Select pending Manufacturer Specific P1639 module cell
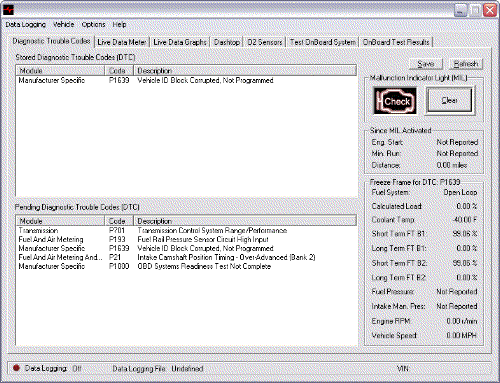The width and height of the screenshot is (500, 383). tap(52, 248)
